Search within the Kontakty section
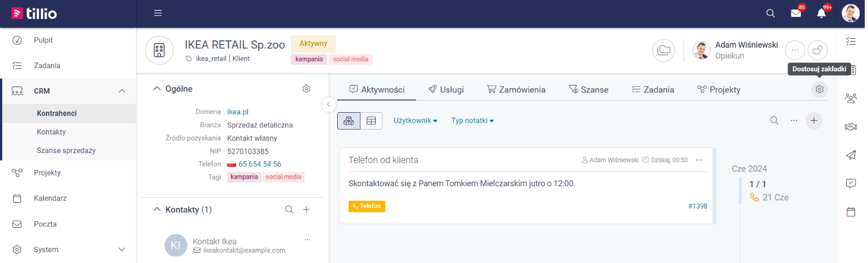 [289, 210]
